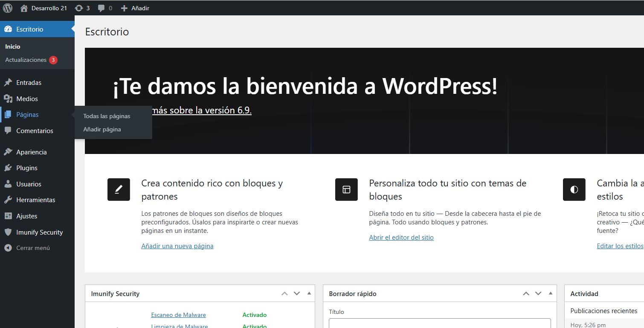Open the Añadir new content dropdown
This screenshot has height=328, width=644.
135,8
